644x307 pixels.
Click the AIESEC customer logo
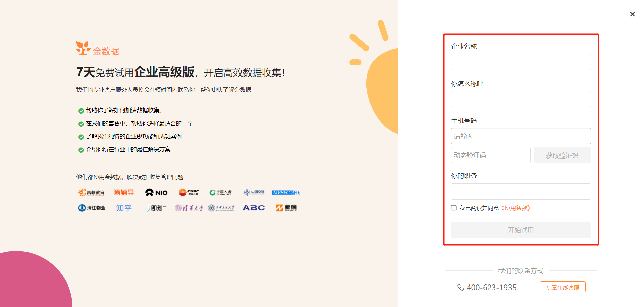[286, 192]
